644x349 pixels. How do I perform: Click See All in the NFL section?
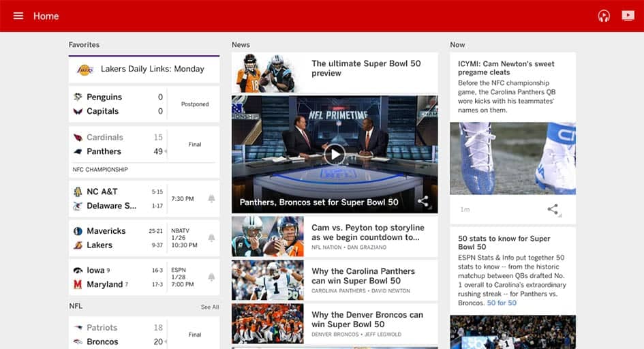click(210, 307)
